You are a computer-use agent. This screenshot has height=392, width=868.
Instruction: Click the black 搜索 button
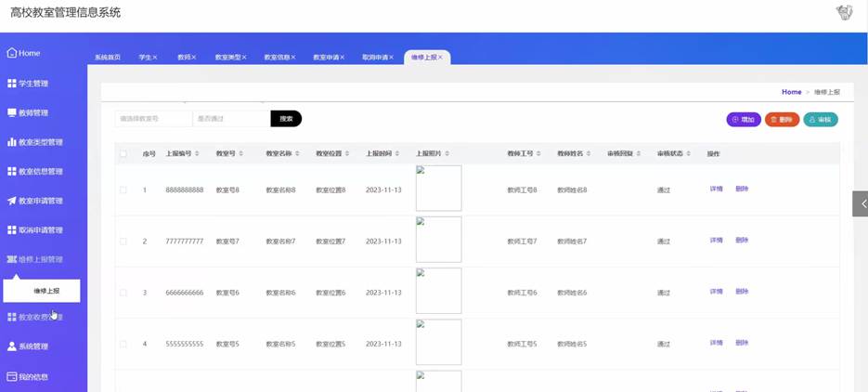click(x=286, y=119)
